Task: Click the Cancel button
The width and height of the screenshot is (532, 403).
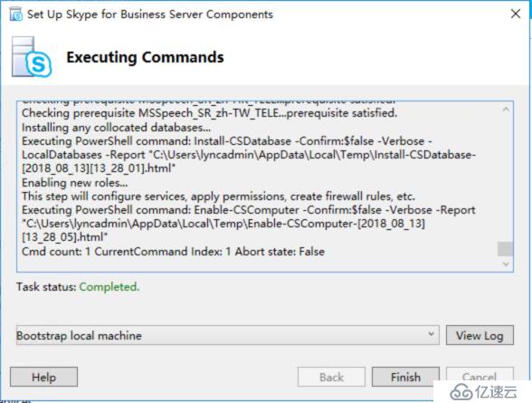Action: [x=480, y=376]
